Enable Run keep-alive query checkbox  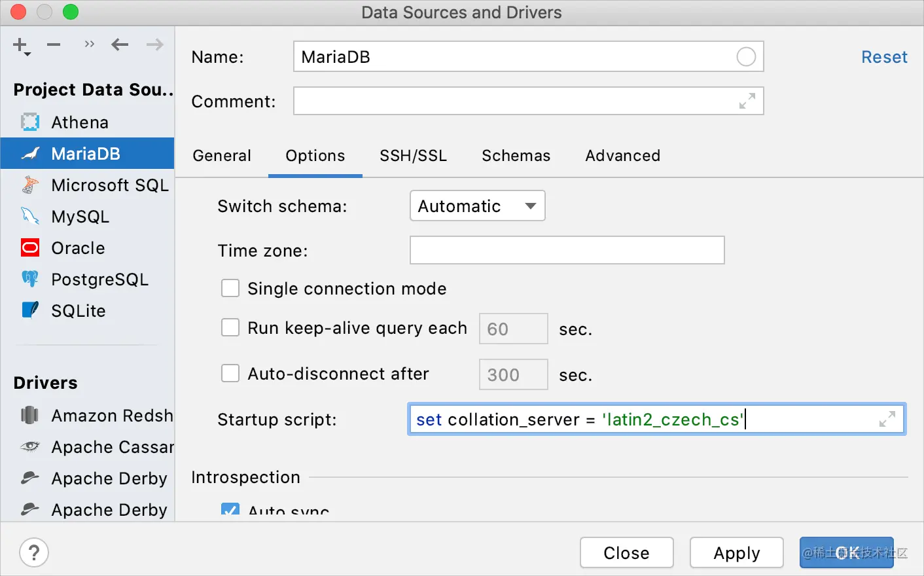pyautogui.click(x=230, y=328)
